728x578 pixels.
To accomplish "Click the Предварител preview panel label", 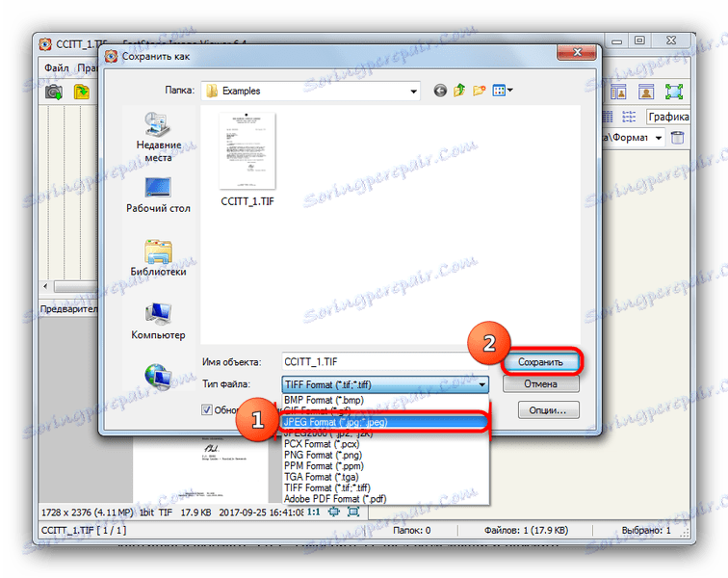I will pos(68,309).
